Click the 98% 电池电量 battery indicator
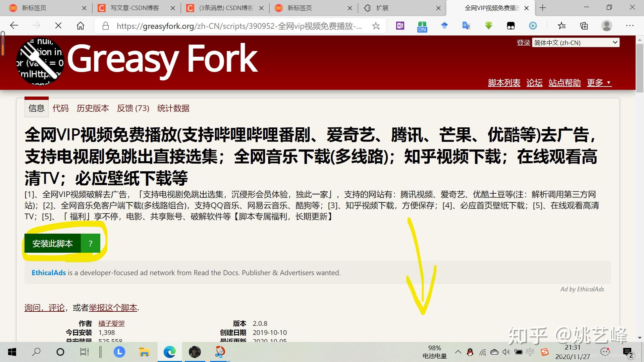644x362 pixels. point(434,352)
